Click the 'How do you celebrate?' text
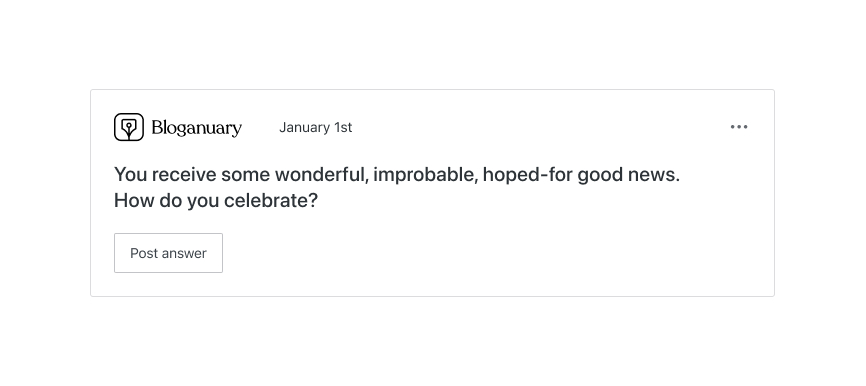The image size is (866, 386). 216,200
